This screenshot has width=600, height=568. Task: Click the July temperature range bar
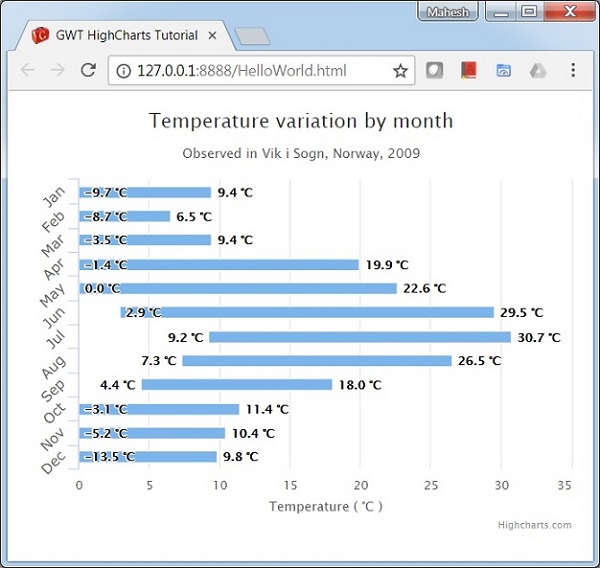click(x=360, y=337)
